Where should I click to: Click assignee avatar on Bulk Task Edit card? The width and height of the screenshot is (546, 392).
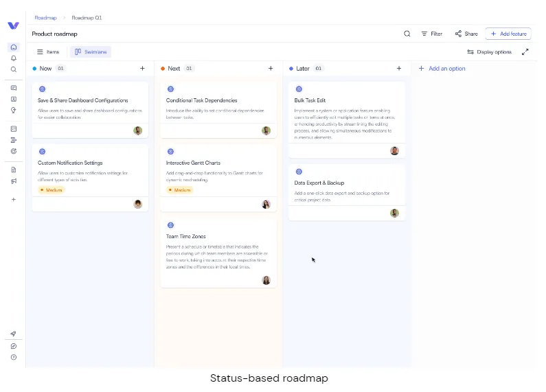(x=394, y=151)
